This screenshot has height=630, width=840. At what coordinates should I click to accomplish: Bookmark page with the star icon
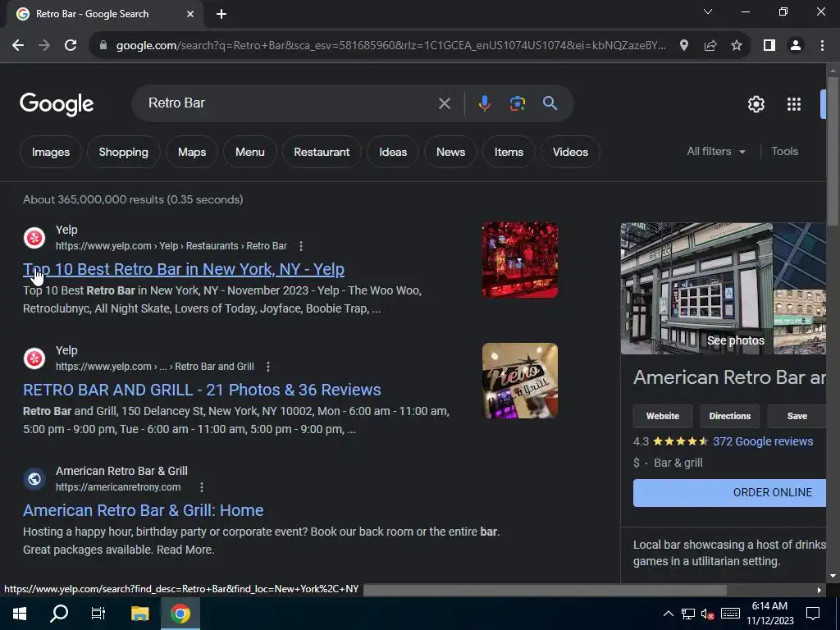[x=737, y=46]
